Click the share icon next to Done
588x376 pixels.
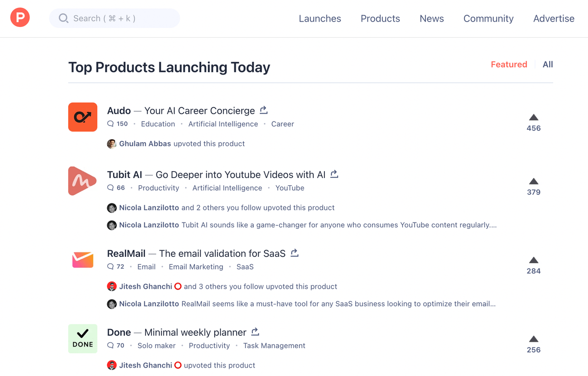[x=255, y=332]
